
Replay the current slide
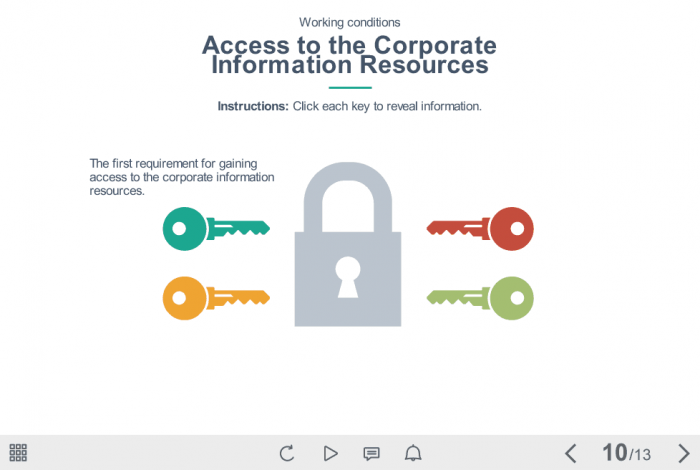click(x=287, y=453)
